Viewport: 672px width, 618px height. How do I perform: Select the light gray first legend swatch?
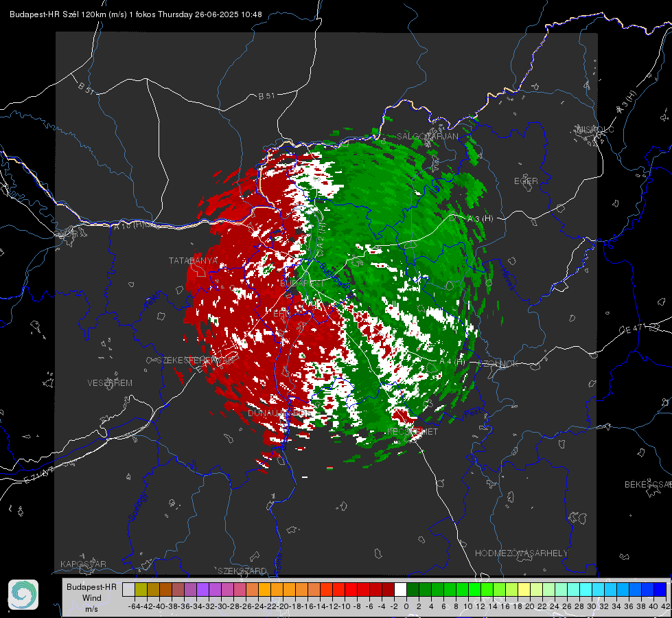click(128, 590)
